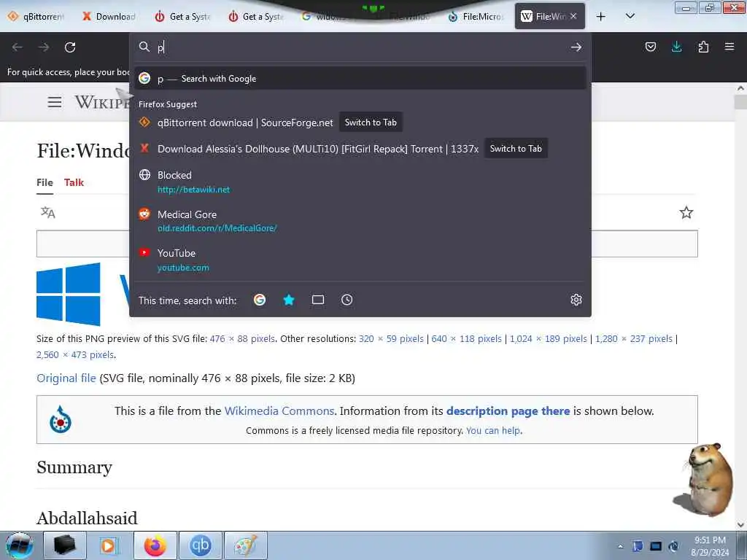Search history with the clock icon

pos(347,300)
